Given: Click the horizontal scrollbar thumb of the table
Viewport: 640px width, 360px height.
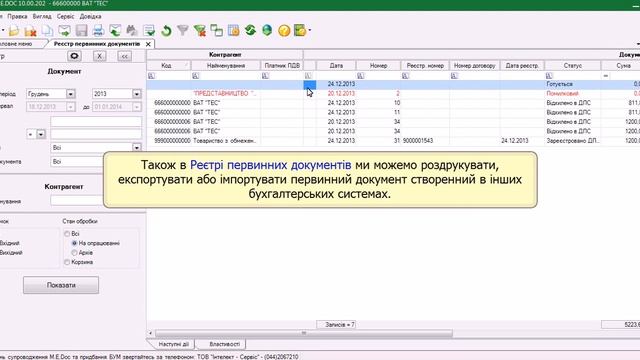Looking at the screenshot, I should [304, 333].
